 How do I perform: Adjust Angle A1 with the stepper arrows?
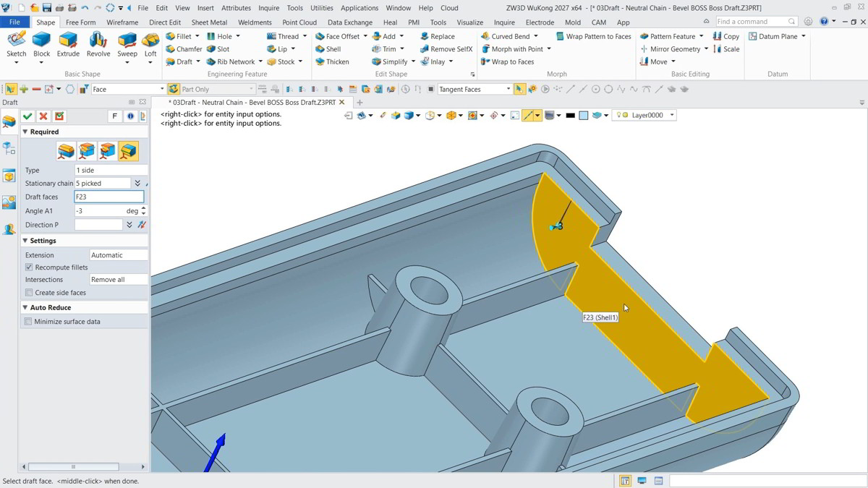[x=143, y=211]
